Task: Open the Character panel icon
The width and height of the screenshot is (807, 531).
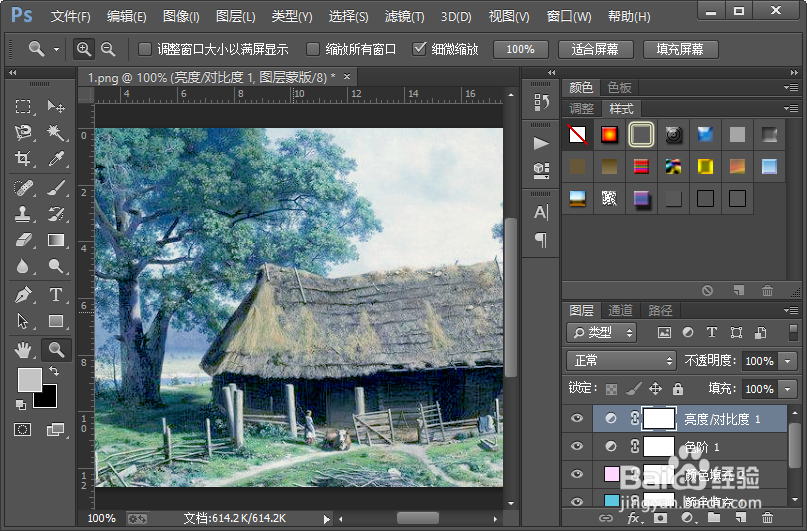Action: [x=541, y=212]
